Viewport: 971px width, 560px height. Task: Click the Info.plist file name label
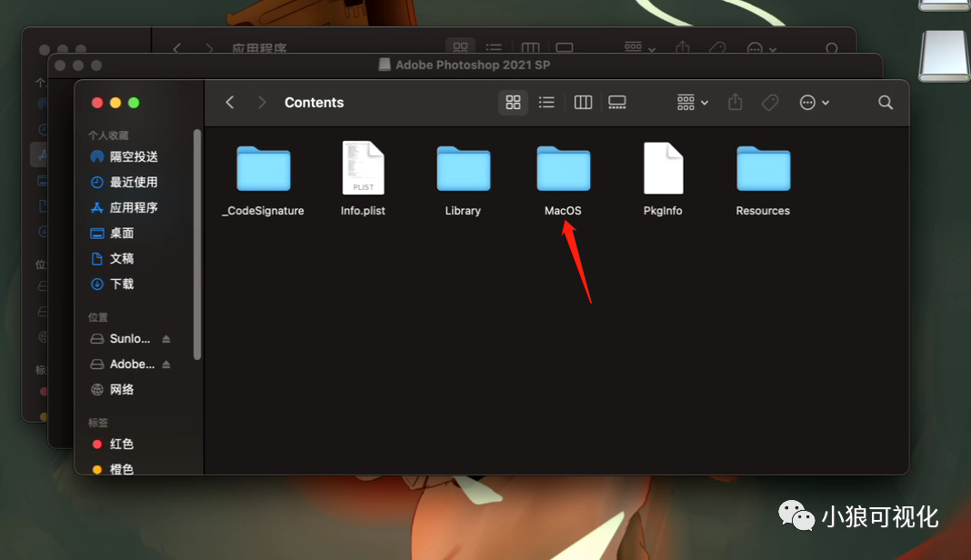(x=363, y=211)
